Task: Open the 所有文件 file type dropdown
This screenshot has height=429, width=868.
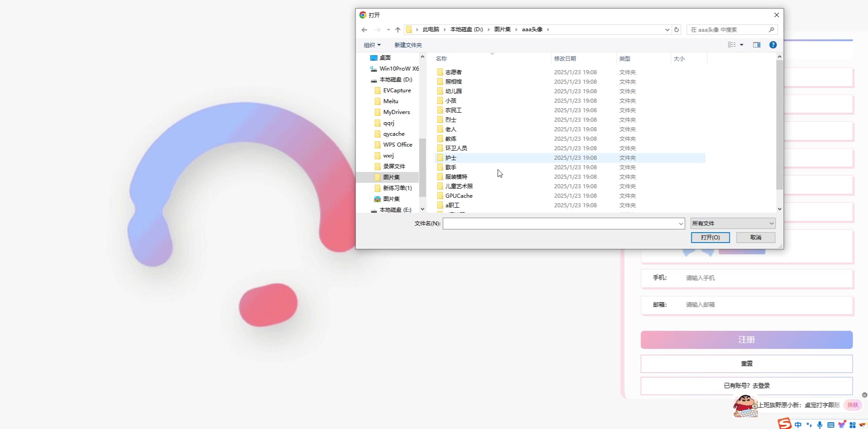Action: coord(733,224)
